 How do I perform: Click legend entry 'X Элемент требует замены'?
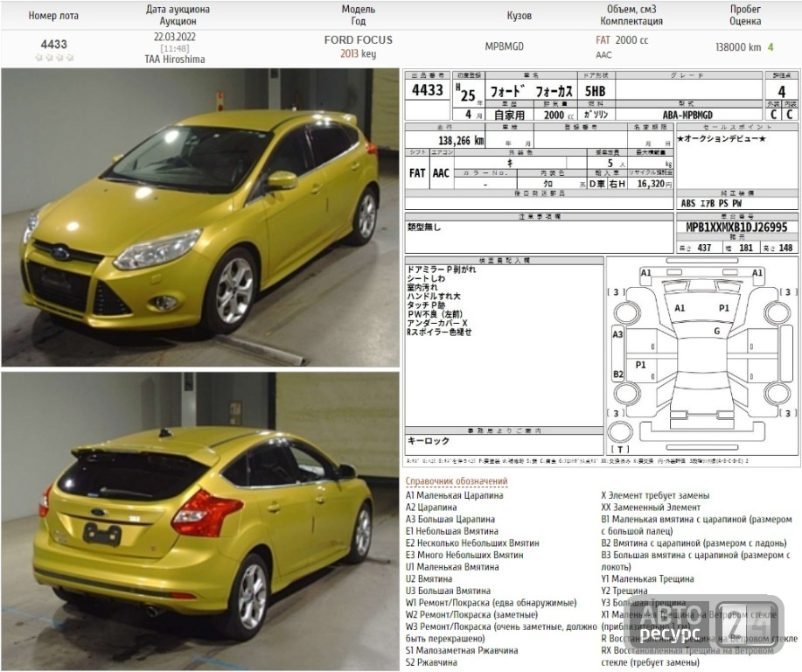pos(655,495)
